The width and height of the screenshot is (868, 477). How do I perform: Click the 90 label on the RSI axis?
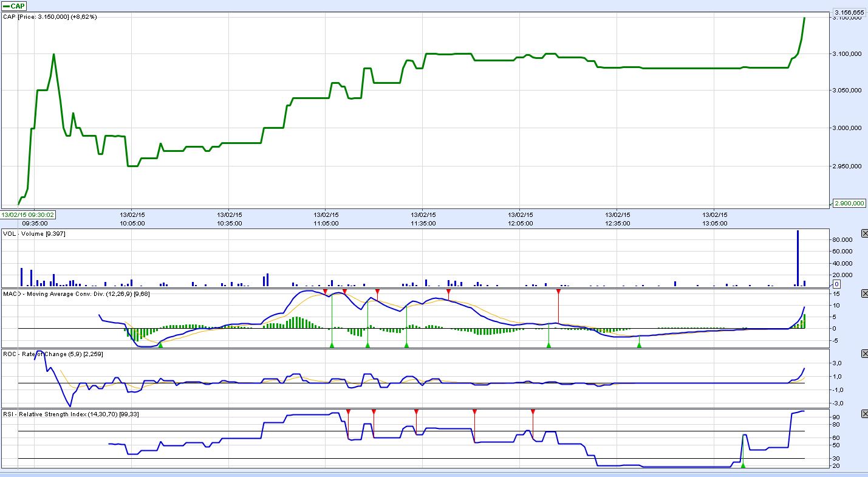point(836,417)
